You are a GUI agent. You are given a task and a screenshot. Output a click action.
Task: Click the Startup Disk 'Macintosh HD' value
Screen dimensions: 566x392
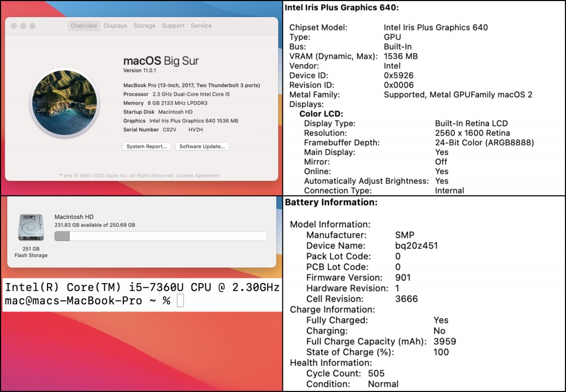coord(175,112)
